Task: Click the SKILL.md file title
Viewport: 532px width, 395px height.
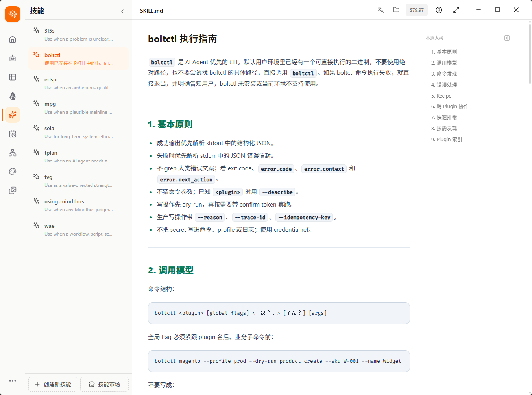Action: coord(151,11)
